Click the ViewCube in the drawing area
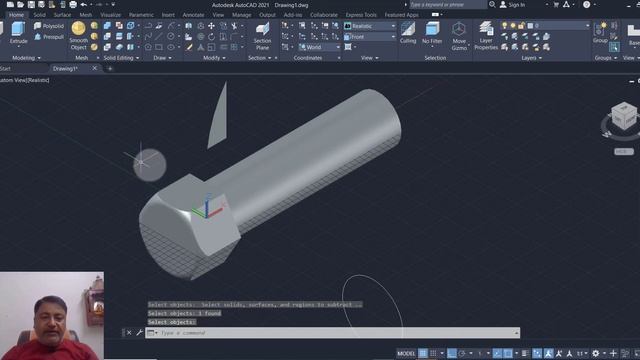This screenshot has height=360, width=640. tap(624, 116)
